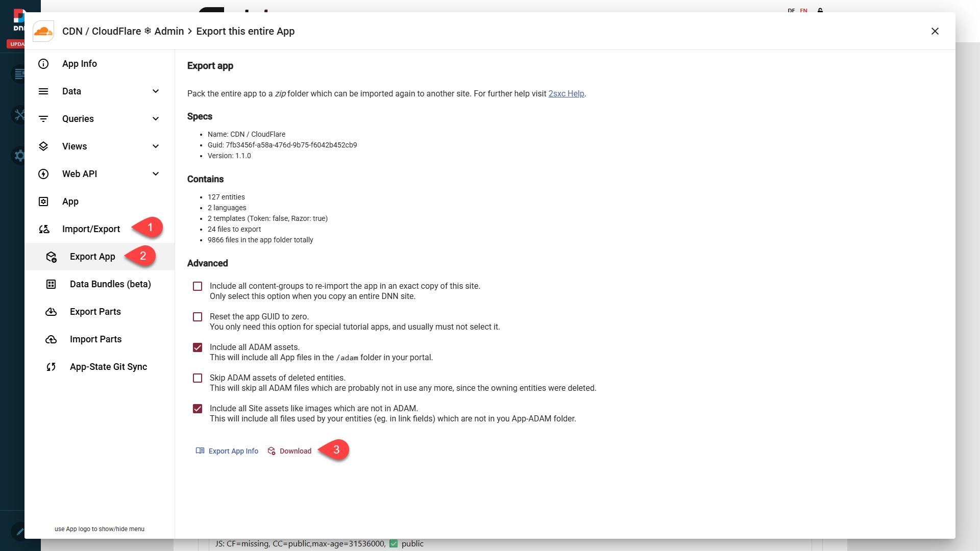
Task: Click the App Info circle icon
Action: [x=43, y=64]
